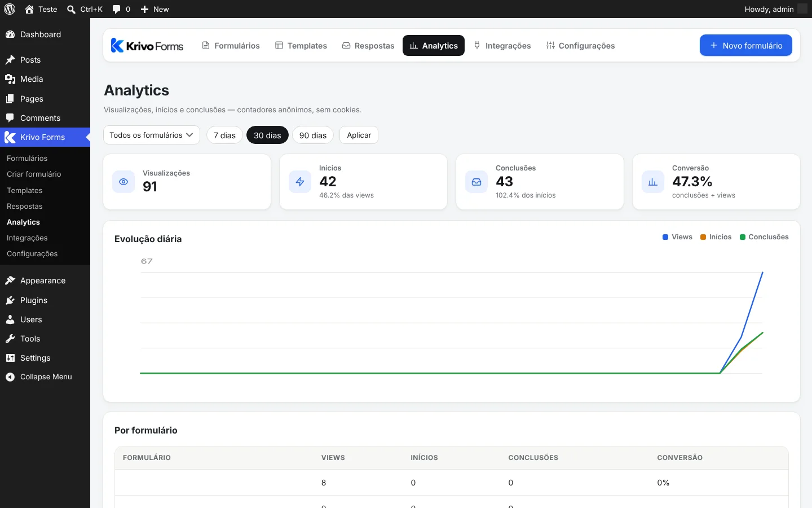Viewport: 812px width, 508px height.
Task: Open the Ctrl+K search icon
Action: pyautogui.click(x=71, y=10)
